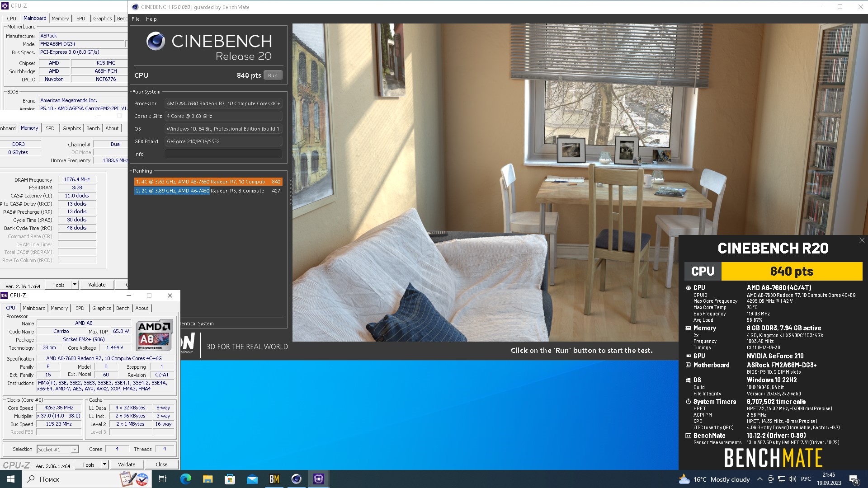Open the Mail app from the taskbar
This screenshot has width=868, height=488.
[252, 479]
